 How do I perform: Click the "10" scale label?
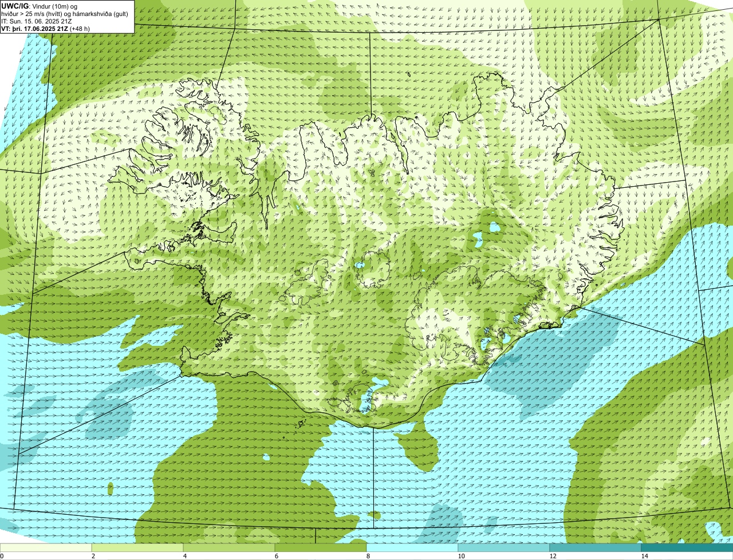coord(460,556)
